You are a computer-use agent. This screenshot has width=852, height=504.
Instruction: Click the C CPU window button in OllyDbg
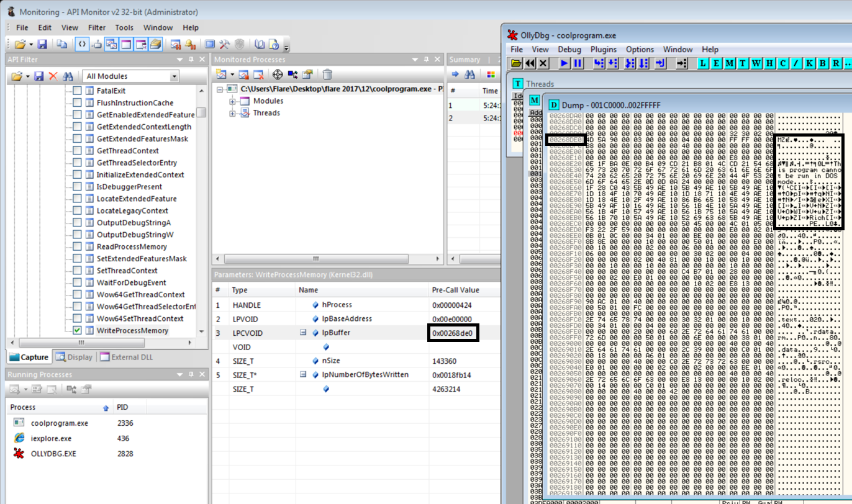pyautogui.click(x=784, y=63)
